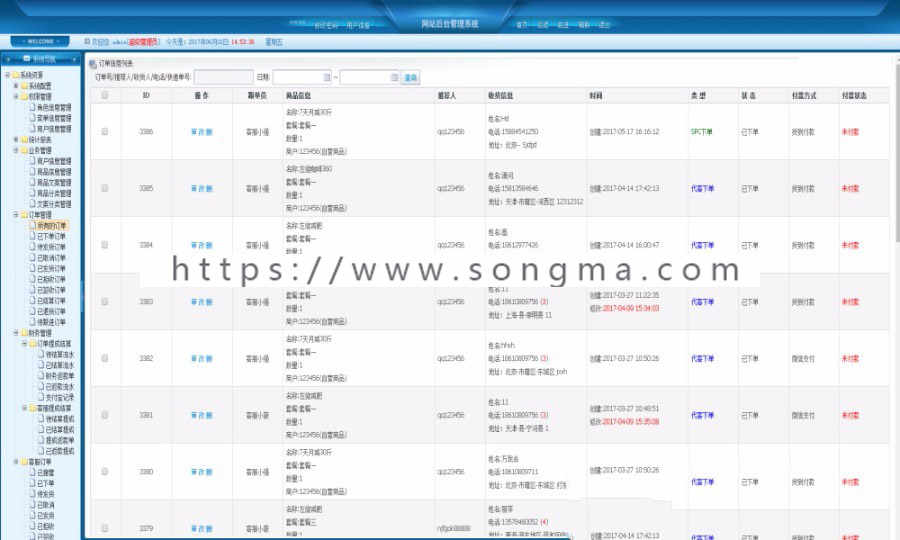Collapse the 订单提成结算 sub-folder

click(x=24, y=344)
